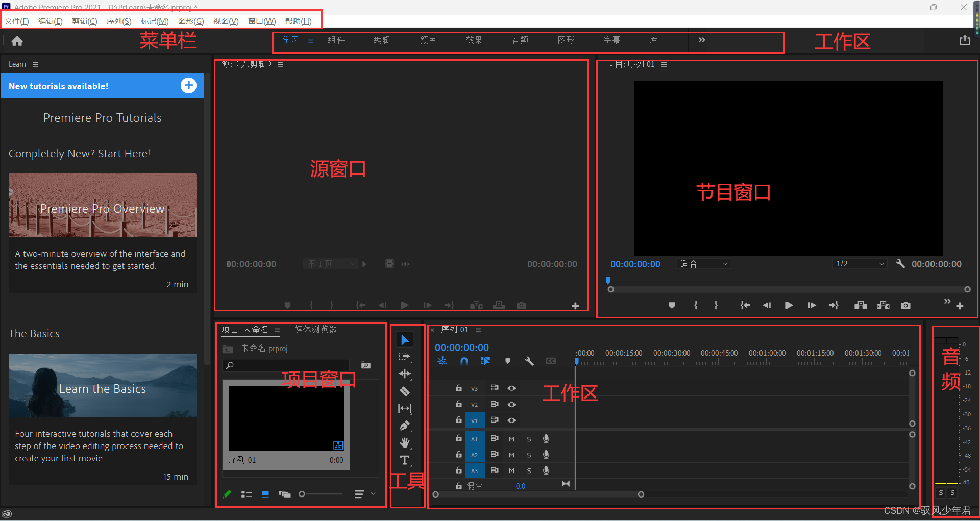Click the Home icon
Viewport: 980px width, 521px height.
coord(17,41)
